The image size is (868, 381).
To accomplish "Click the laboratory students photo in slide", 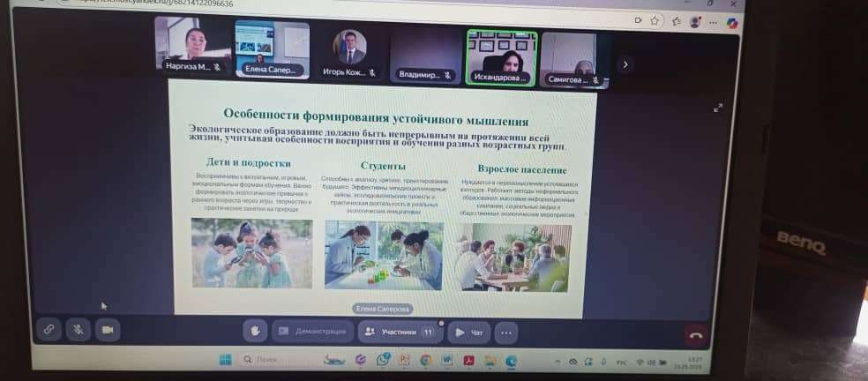I will [x=385, y=255].
